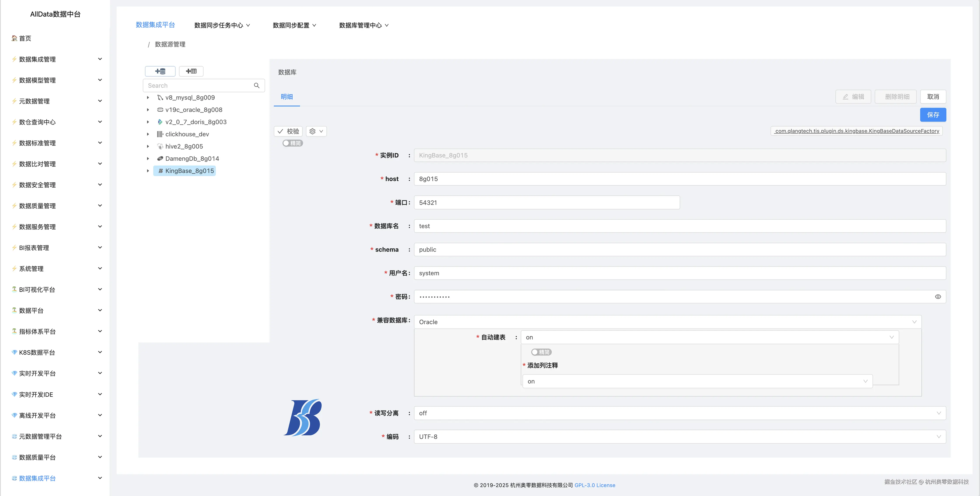
Task: Switch to the 明细 tab
Action: coord(287,97)
